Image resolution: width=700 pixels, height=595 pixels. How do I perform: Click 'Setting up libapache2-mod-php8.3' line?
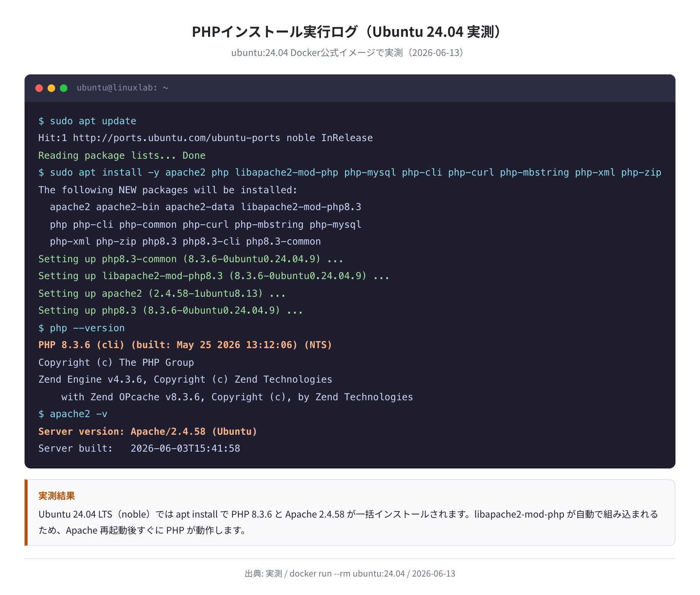coord(214,276)
